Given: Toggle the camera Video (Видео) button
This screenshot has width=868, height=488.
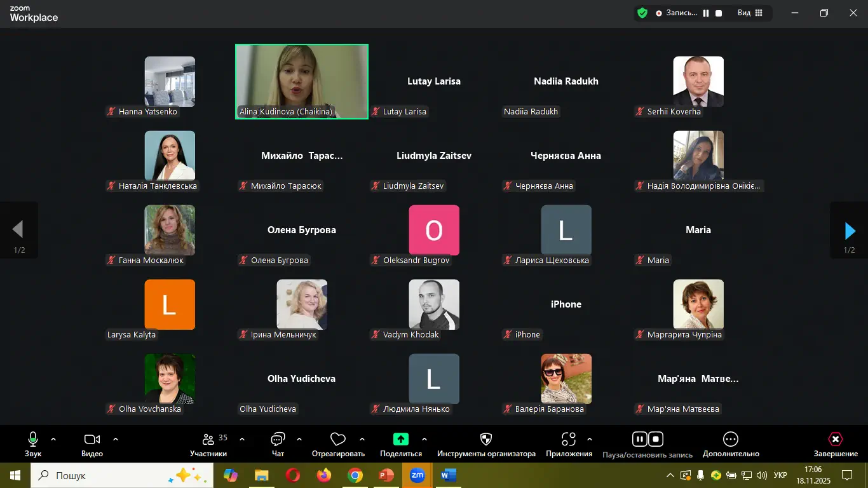Looking at the screenshot, I should pyautogui.click(x=92, y=440).
